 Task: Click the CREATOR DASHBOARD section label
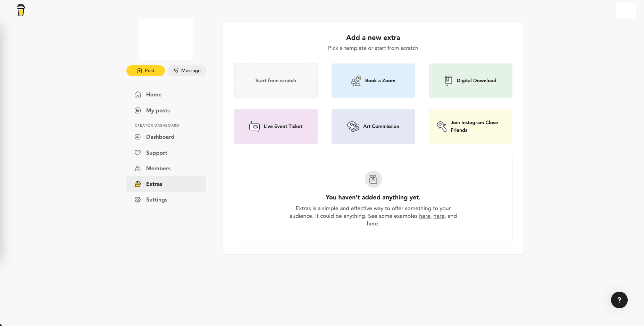157,125
